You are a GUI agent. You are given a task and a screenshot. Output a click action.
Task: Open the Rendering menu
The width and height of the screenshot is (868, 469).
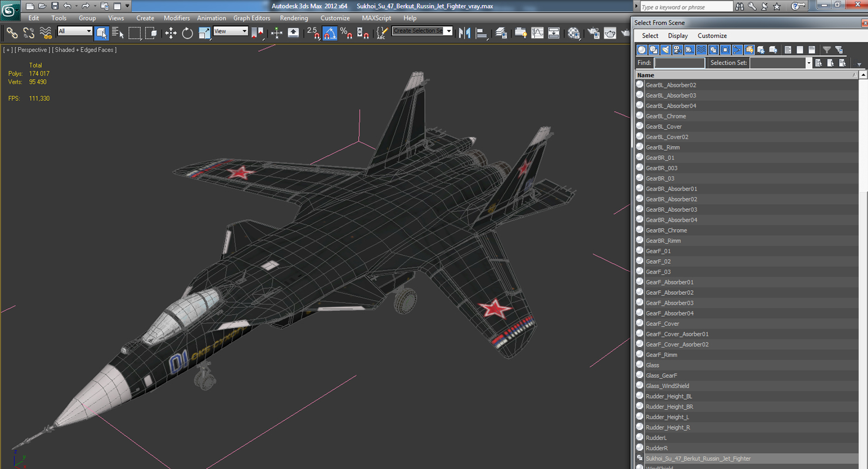[x=294, y=18]
